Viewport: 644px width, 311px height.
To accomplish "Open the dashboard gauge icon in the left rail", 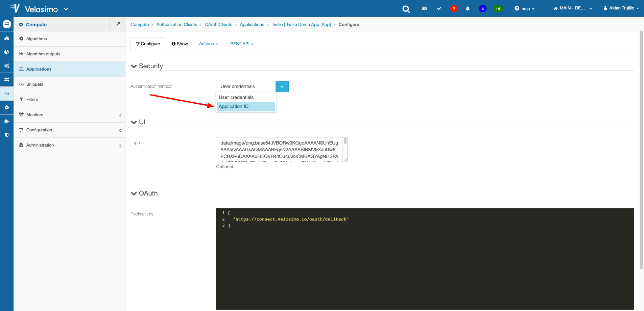I will pyautogui.click(x=7, y=38).
